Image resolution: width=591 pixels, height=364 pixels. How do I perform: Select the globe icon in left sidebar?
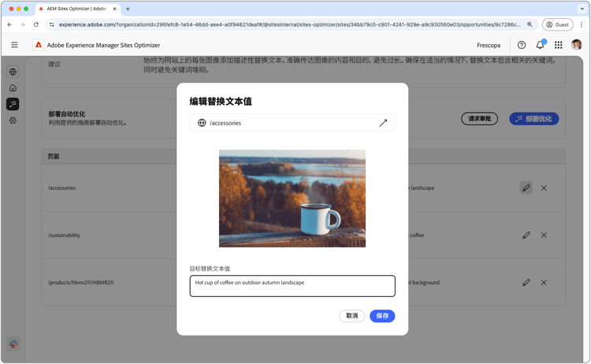point(13,72)
